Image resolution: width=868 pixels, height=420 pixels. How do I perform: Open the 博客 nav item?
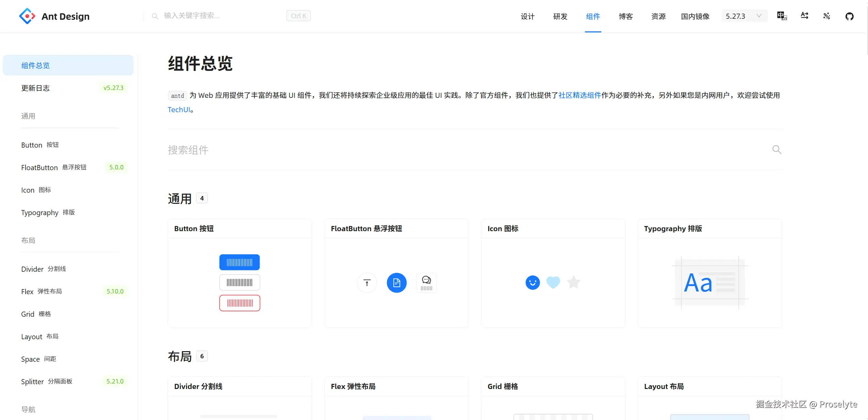tap(625, 16)
